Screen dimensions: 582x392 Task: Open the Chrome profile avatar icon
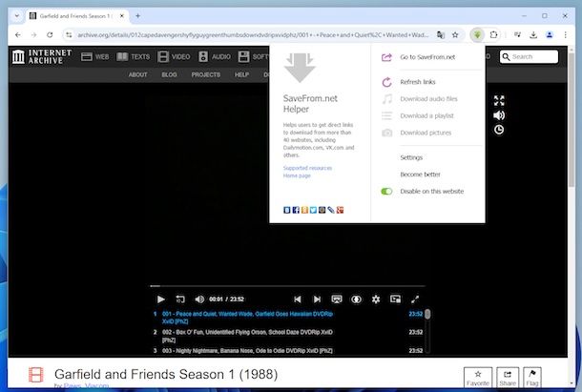[550, 35]
